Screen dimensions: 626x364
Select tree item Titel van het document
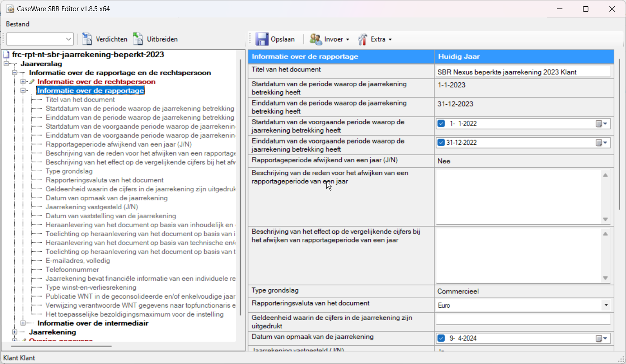[80, 100]
